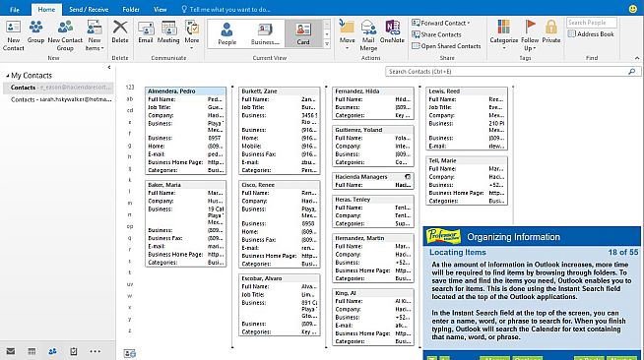This screenshot has height=360, width=644.
Task: Switch to People navigation icon
Action: (x=52, y=351)
